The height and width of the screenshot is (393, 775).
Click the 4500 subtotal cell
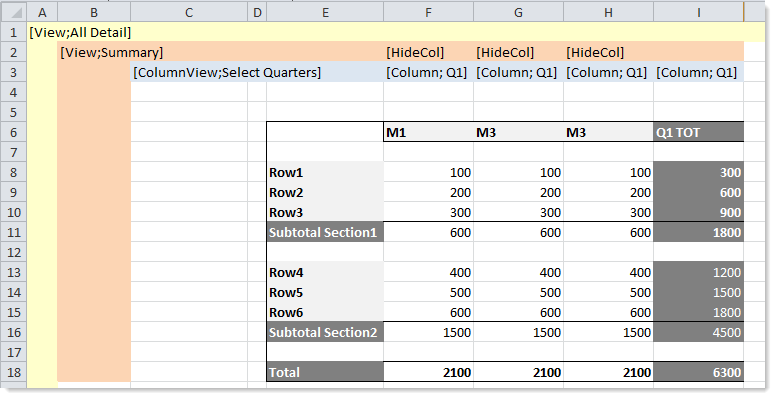pyautogui.click(x=698, y=332)
